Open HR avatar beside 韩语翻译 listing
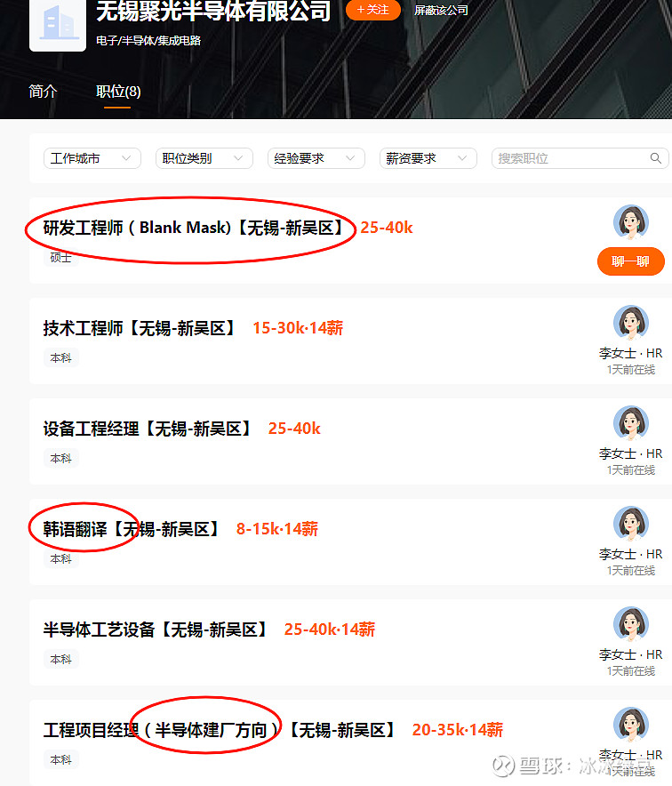The image size is (672, 786). [631, 524]
